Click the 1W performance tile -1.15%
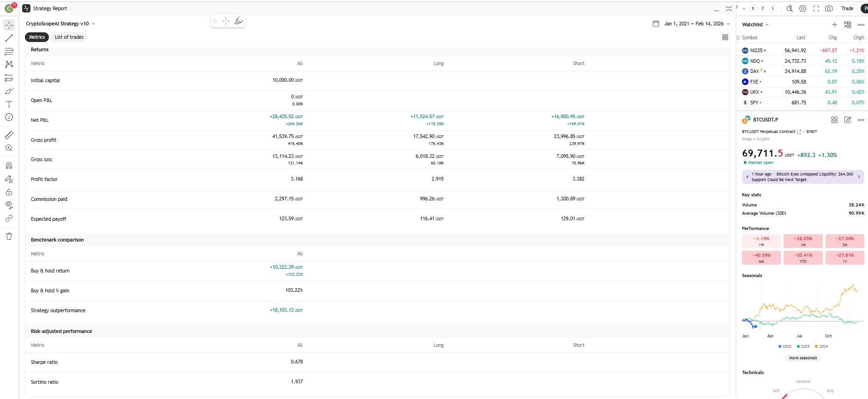The height and width of the screenshot is (399, 868). pyautogui.click(x=761, y=241)
